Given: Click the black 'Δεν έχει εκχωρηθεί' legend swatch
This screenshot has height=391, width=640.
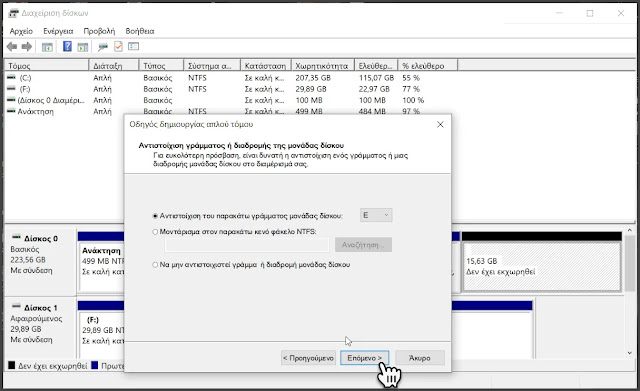Looking at the screenshot, I should 12,365.
